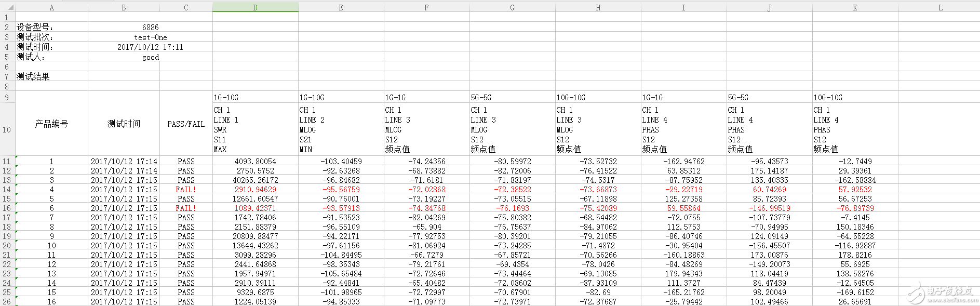Select value 9329.6875

255,292
